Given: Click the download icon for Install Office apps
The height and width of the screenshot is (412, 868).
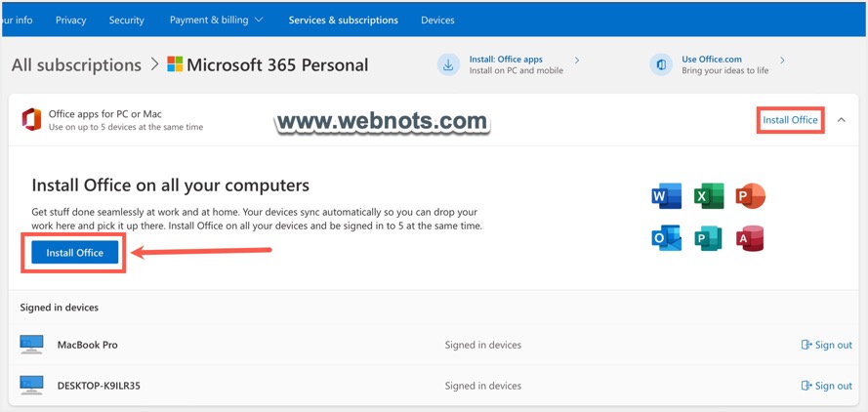Looking at the screenshot, I should pos(448,64).
